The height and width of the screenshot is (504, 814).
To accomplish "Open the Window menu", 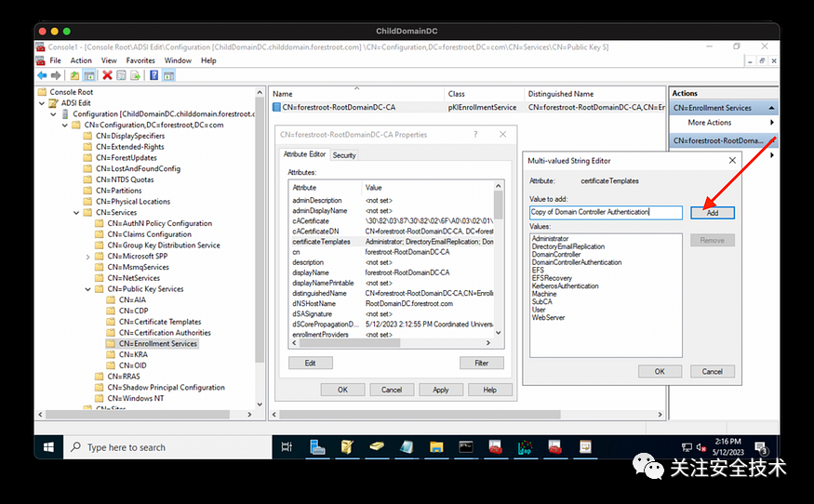I will (178, 60).
